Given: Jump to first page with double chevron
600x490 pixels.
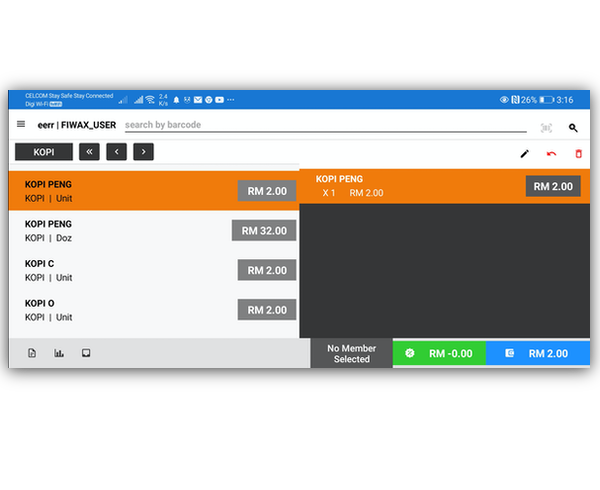Looking at the screenshot, I should (x=89, y=152).
